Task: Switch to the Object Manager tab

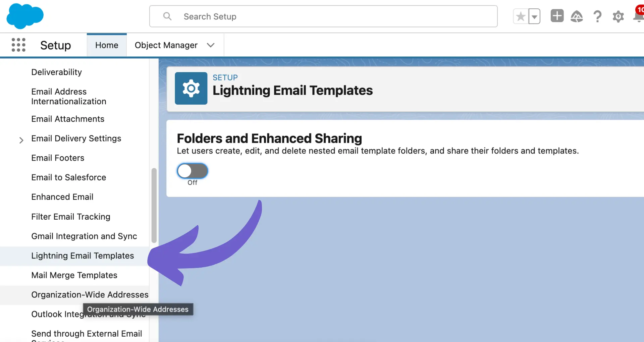Action: tap(166, 45)
